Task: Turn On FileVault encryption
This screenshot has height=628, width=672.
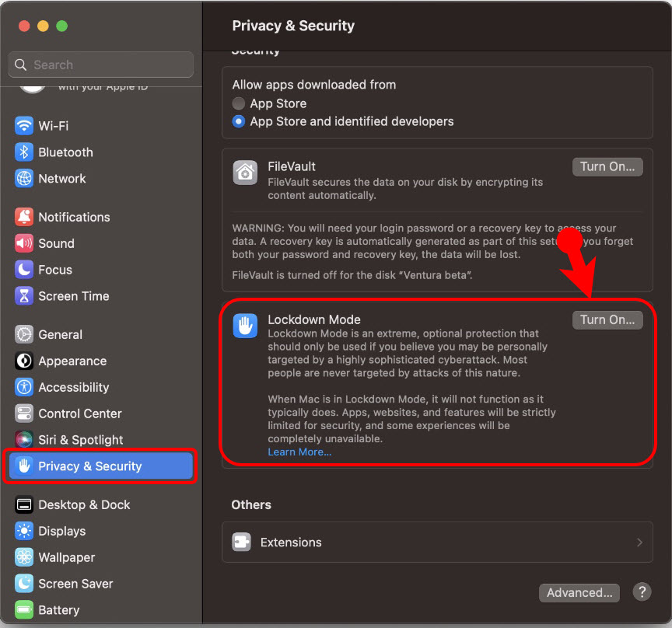Action: [x=607, y=166]
